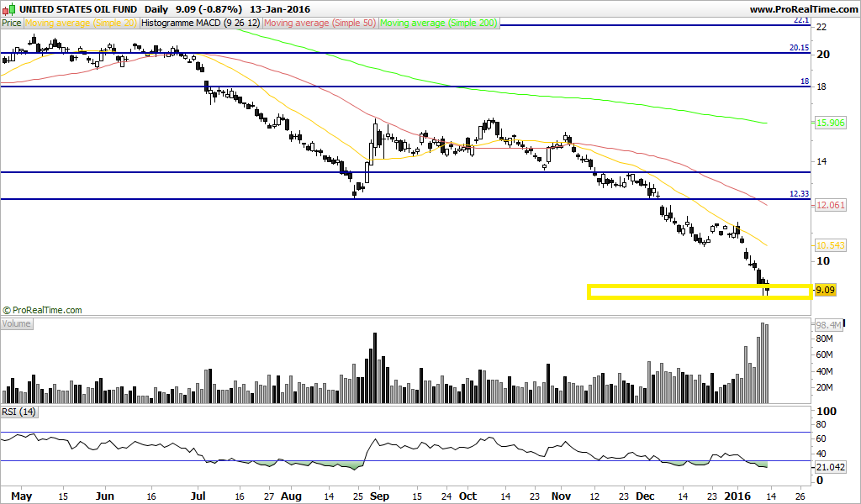Select the Moving average (Simple 200) label
The width and height of the screenshot is (861, 504).
[439, 23]
